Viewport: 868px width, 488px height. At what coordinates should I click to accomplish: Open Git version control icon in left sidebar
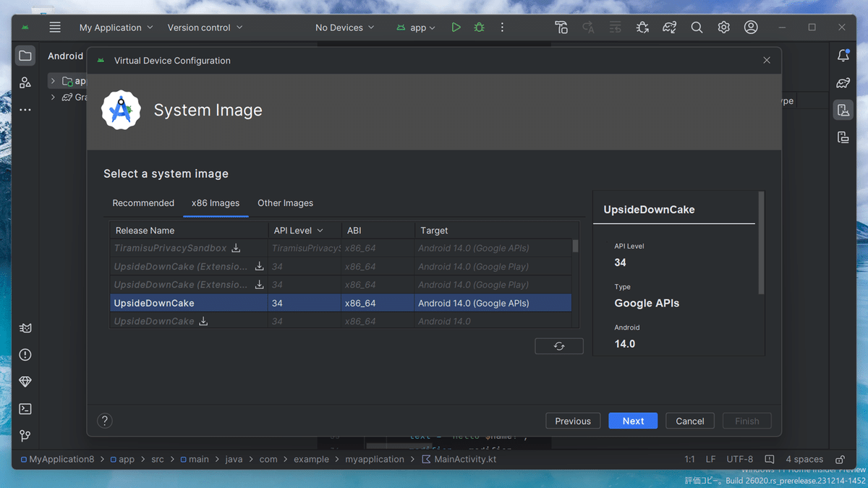point(25,436)
